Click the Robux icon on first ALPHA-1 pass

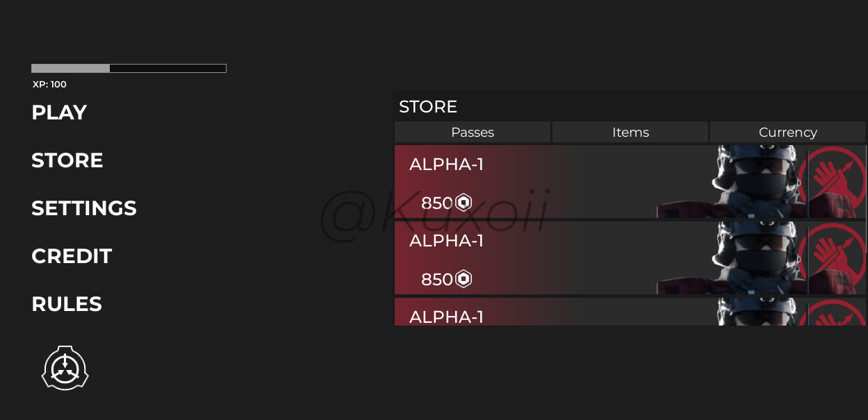point(464,203)
